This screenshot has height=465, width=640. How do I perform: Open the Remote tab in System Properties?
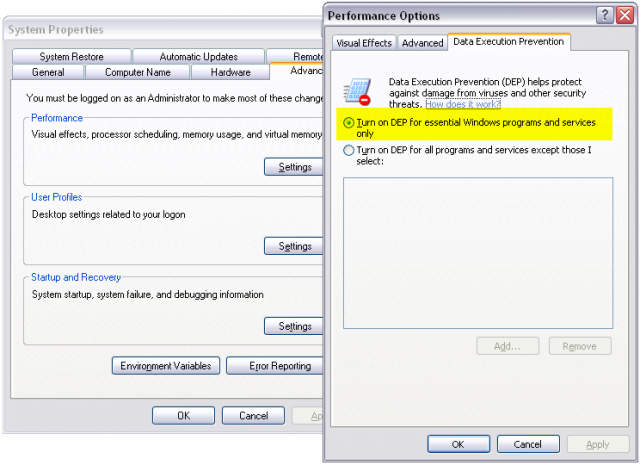(296, 56)
